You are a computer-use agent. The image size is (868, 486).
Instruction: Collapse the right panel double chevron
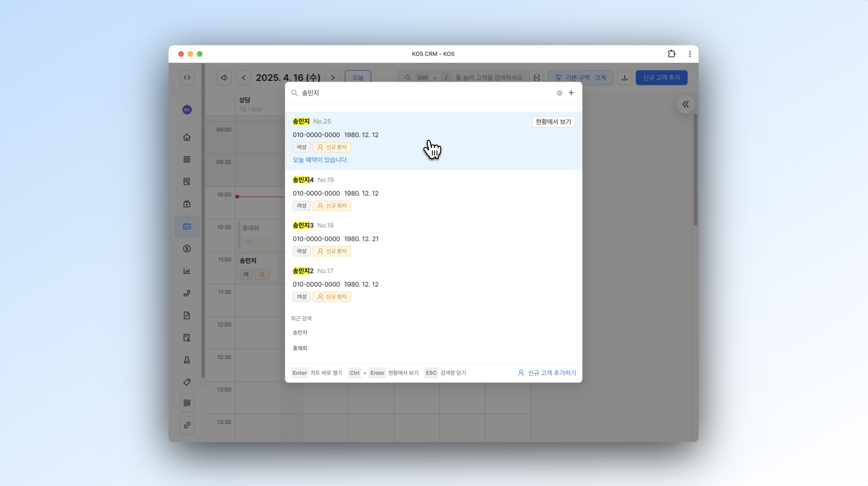[x=686, y=105]
